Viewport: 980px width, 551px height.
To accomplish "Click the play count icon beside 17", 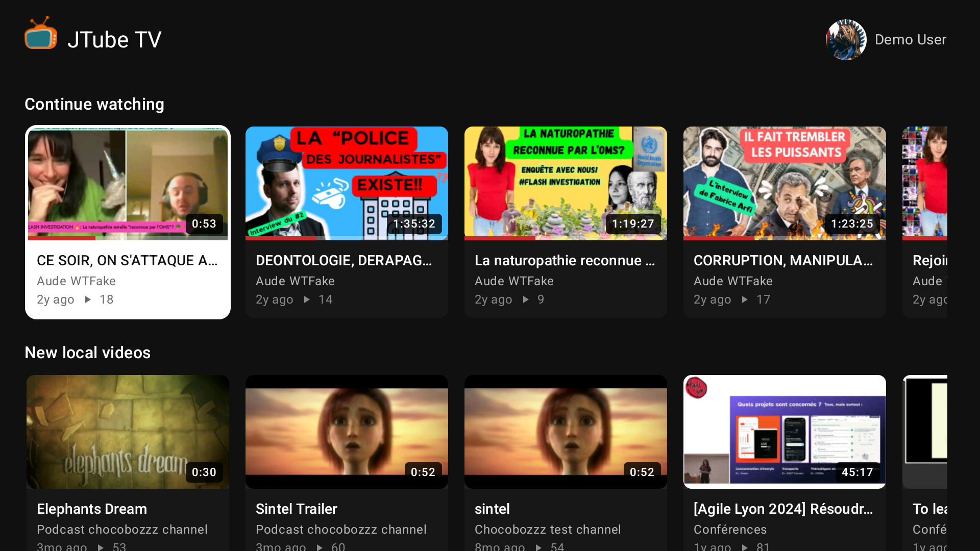I will pos(745,299).
